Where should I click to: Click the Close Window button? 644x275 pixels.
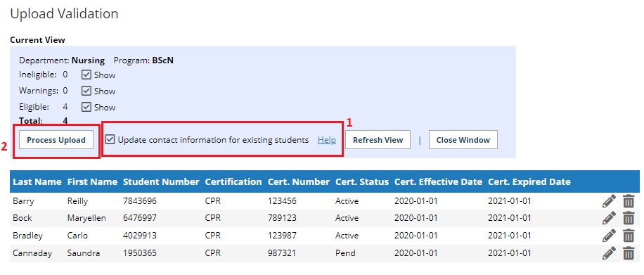coord(463,140)
